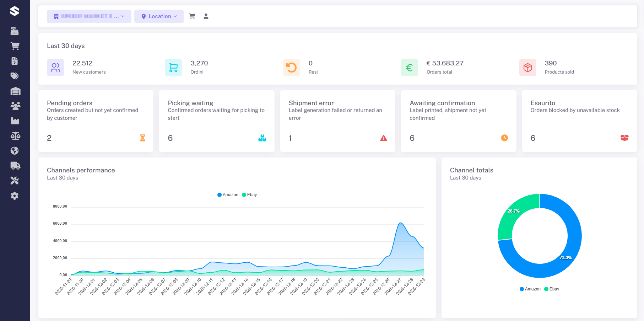Select the factory icon in sidebar
644x321 pixels.
(x=15, y=121)
